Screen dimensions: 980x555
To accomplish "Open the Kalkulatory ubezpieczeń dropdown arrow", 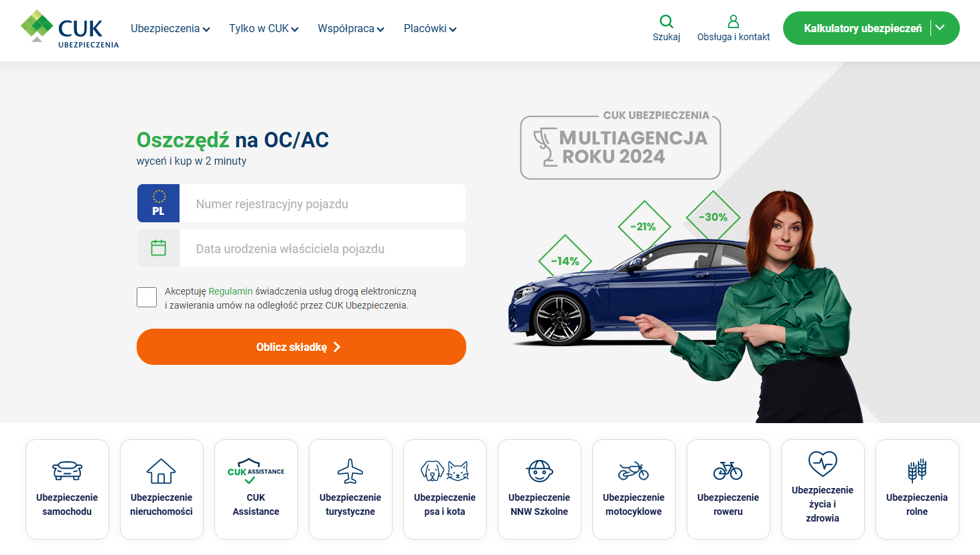I will pyautogui.click(x=940, y=27).
